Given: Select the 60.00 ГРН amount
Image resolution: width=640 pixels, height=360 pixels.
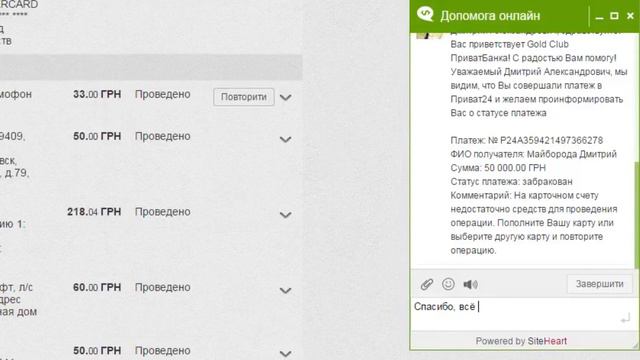Looking at the screenshot, I should [x=97, y=287].
